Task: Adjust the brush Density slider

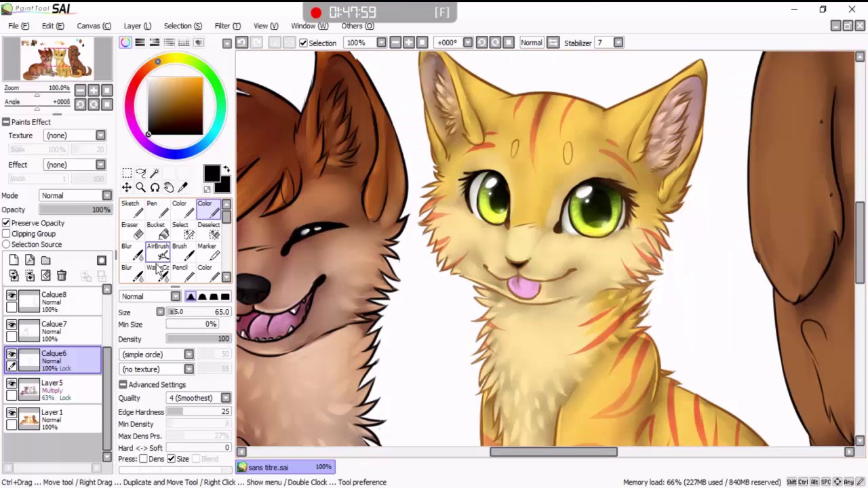Action: pyautogui.click(x=199, y=339)
